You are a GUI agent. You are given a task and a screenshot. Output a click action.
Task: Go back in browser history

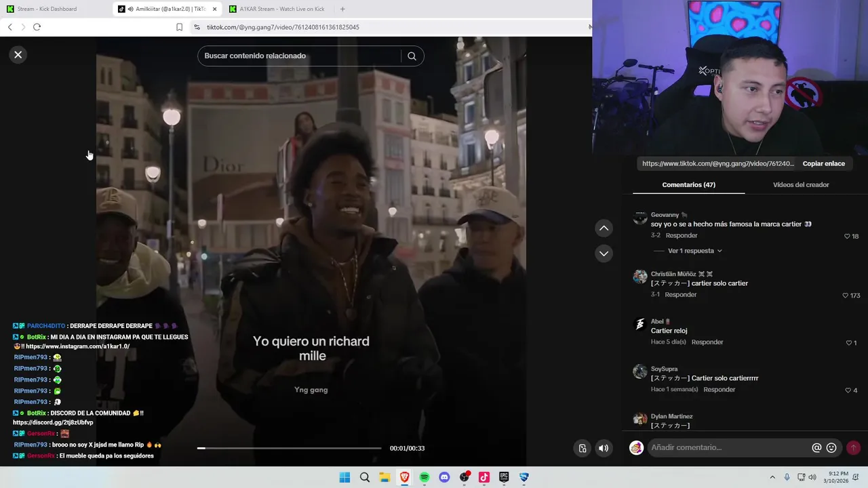pyautogui.click(x=9, y=27)
